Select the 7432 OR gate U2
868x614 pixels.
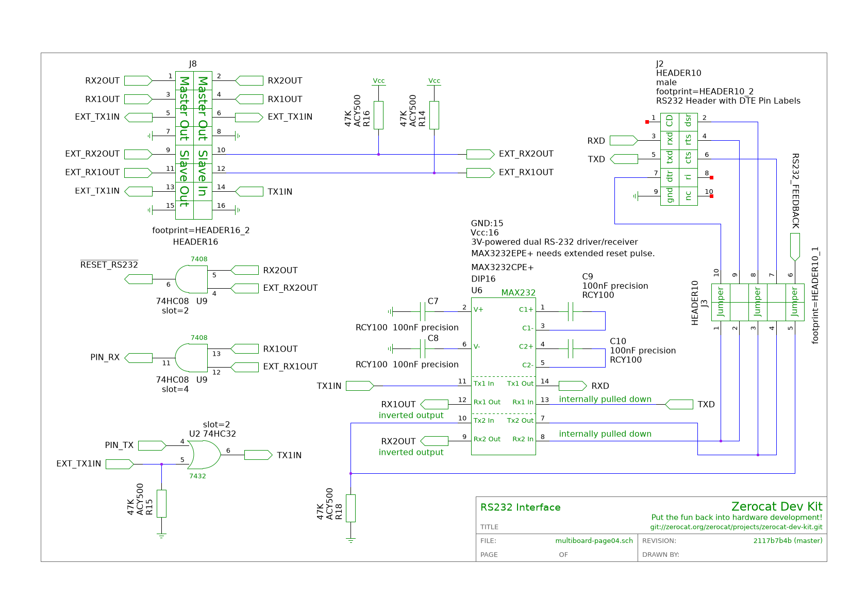205,454
